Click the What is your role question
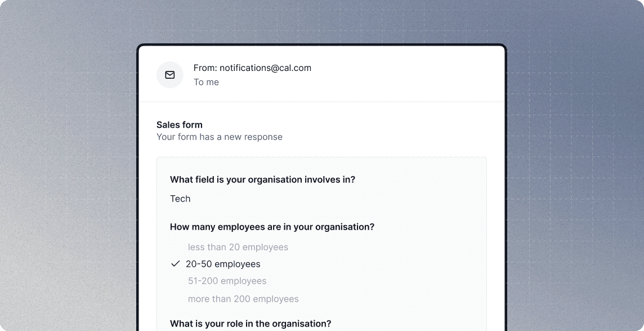The image size is (644, 331). click(251, 324)
